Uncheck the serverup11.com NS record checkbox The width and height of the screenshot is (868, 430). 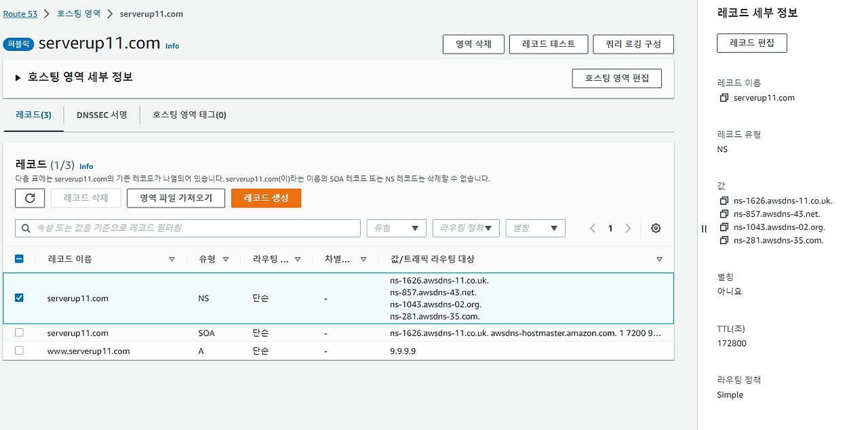click(x=19, y=298)
